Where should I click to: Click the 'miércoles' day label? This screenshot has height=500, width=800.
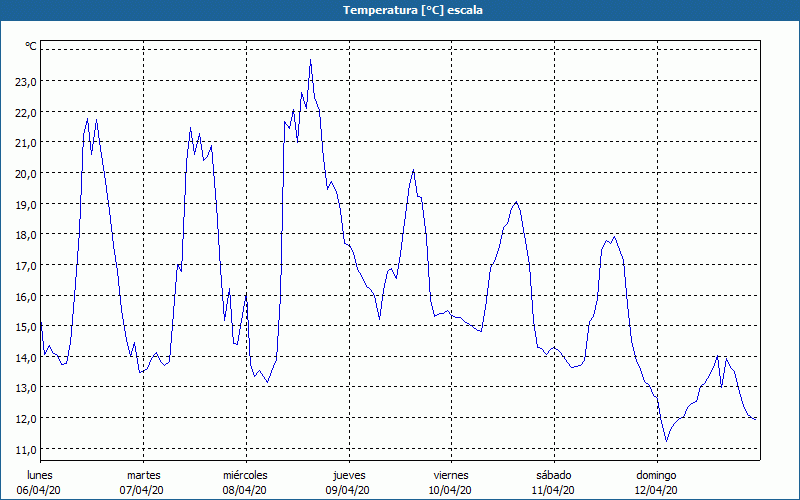[245, 475]
